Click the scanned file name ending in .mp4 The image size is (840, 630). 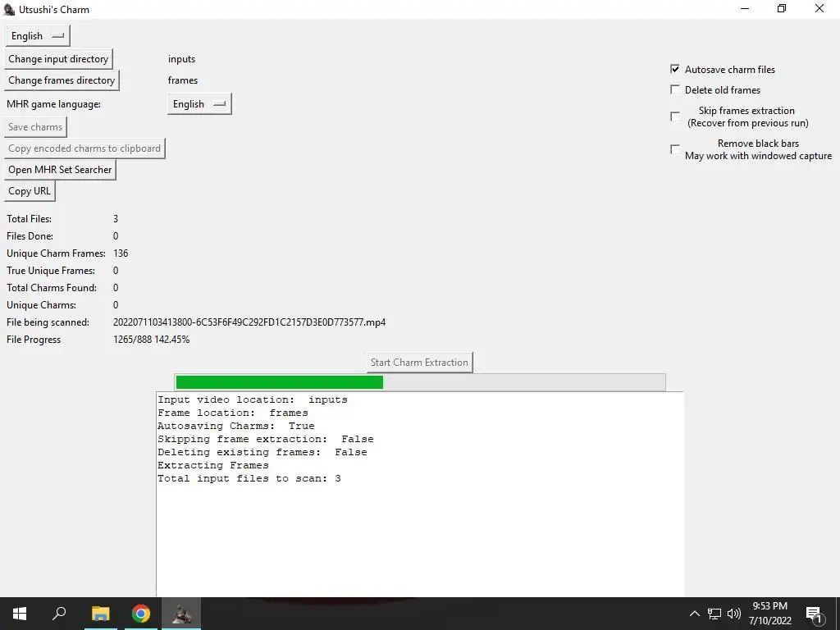coord(249,322)
